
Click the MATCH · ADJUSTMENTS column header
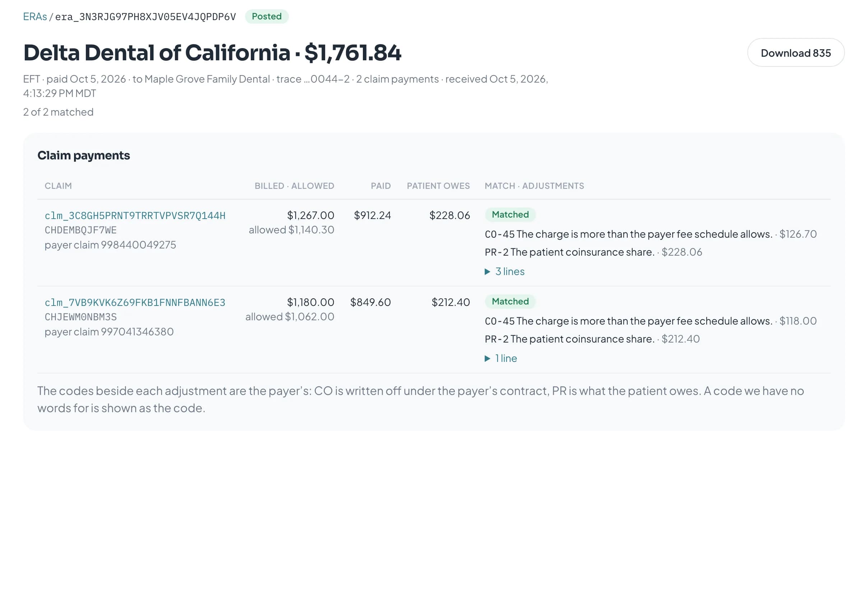[x=534, y=186]
